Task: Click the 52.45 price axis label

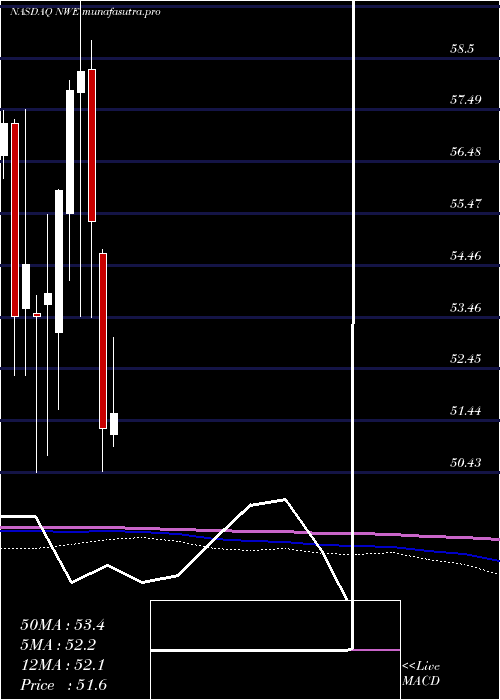Action: point(466,359)
